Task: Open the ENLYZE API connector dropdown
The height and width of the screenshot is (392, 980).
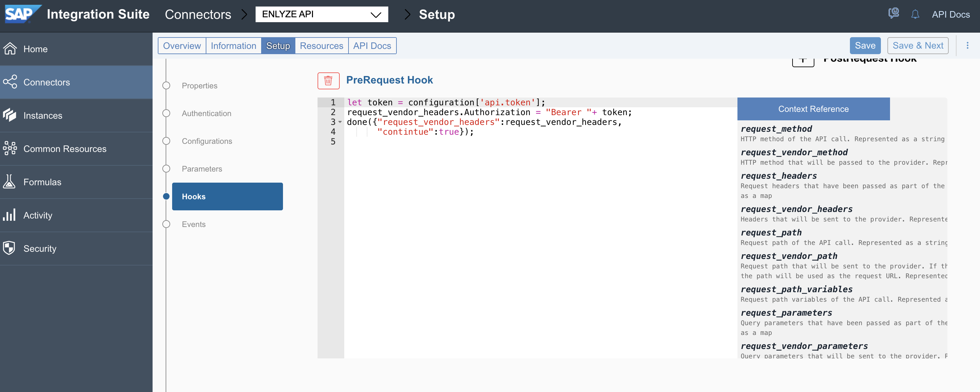Action: tap(321, 14)
